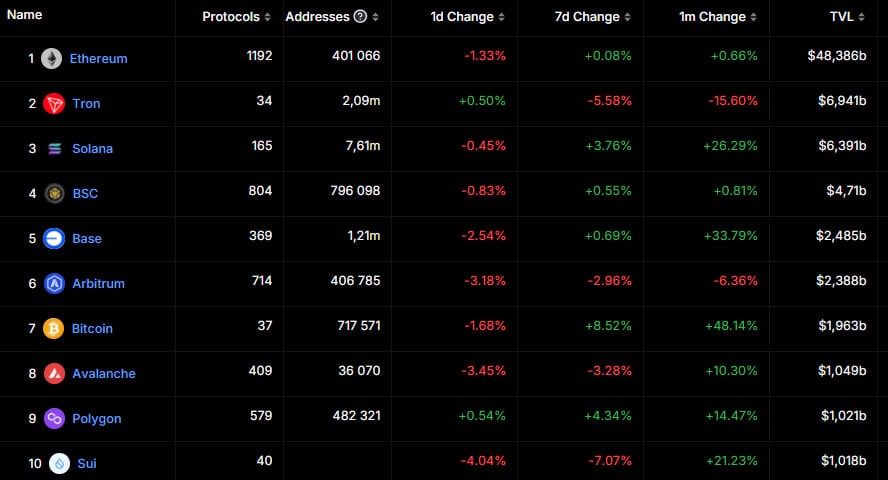Sort by 7d Change column header

592,17
